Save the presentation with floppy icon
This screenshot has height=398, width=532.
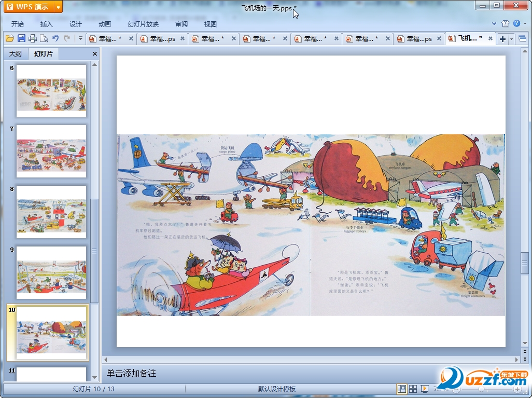pos(21,38)
